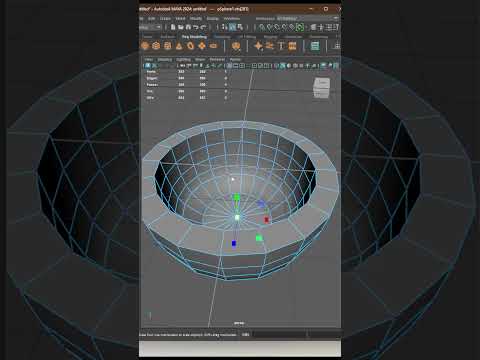The width and height of the screenshot is (480, 360).
Task: Toggle film gate in panel toolbar
Action: [x=236, y=66]
